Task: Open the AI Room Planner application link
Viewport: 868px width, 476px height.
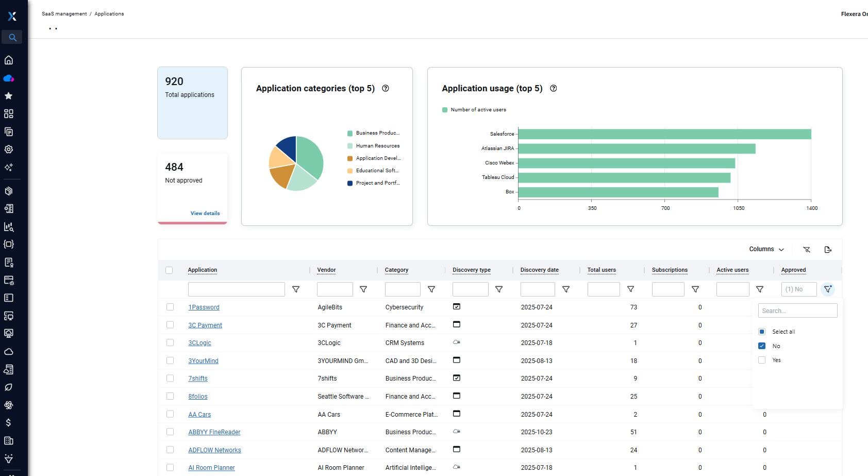Action: point(211,468)
